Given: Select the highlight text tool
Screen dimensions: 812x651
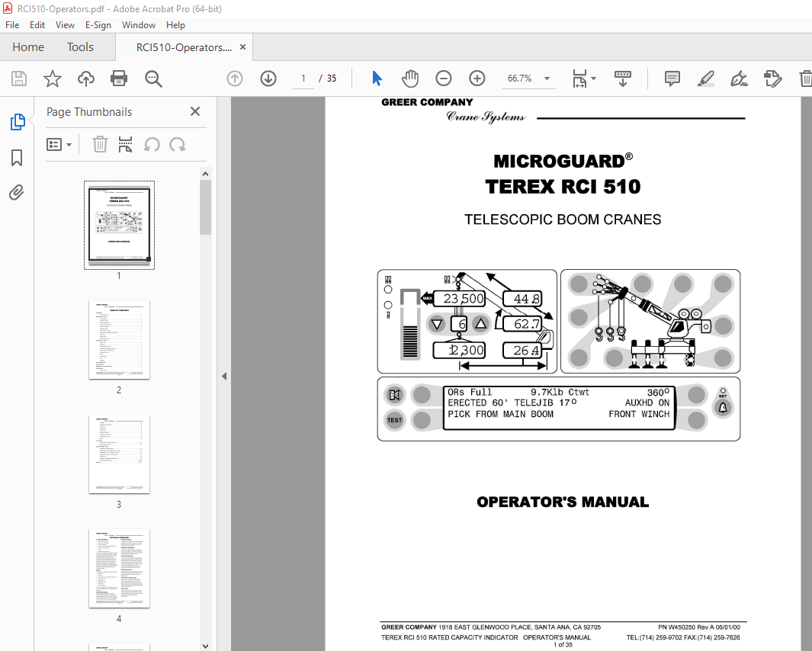Looking at the screenshot, I should (x=705, y=79).
